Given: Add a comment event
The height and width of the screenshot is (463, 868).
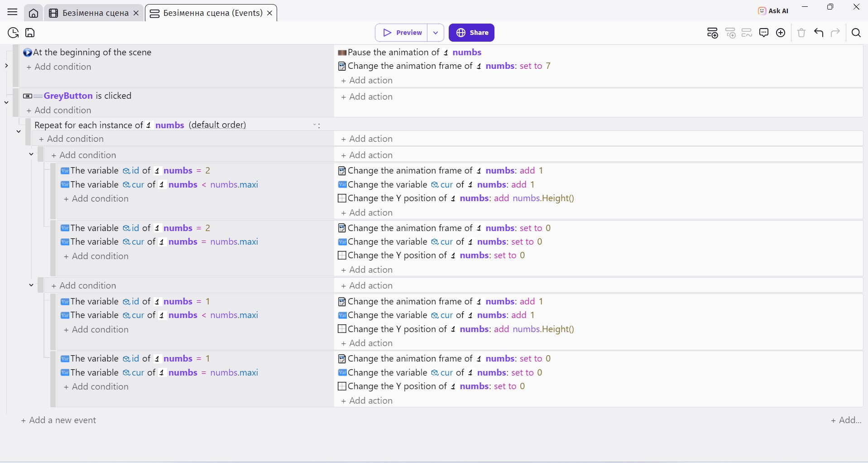Looking at the screenshot, I should tap(764, 33).
